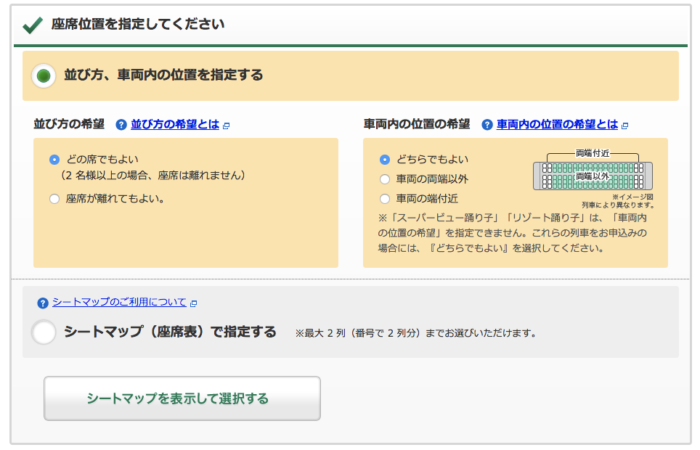The width and height of the screenshot is (700, 450).
Task: Open the 車両内の位置の希望とは help link
Action: point(557,126)
